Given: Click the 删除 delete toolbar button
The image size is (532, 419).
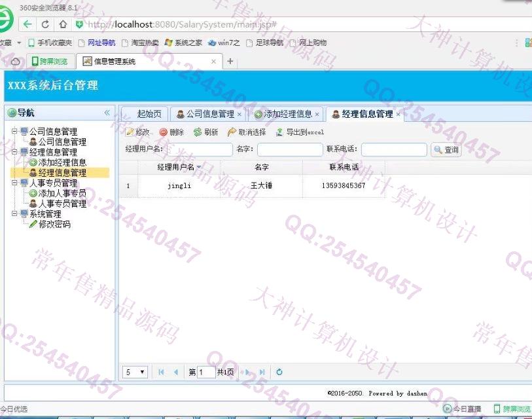Looking at the screenshot, I should point(171,132).
